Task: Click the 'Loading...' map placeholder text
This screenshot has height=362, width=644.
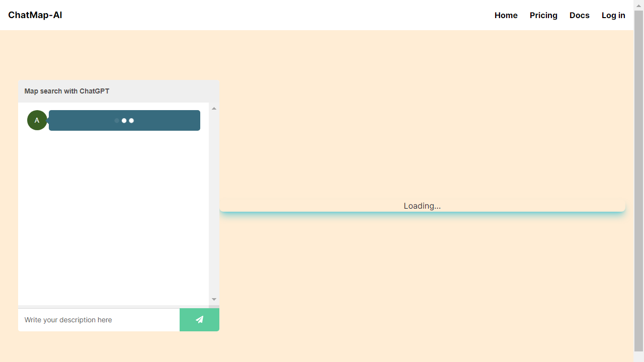Action: tap(422, 206)
